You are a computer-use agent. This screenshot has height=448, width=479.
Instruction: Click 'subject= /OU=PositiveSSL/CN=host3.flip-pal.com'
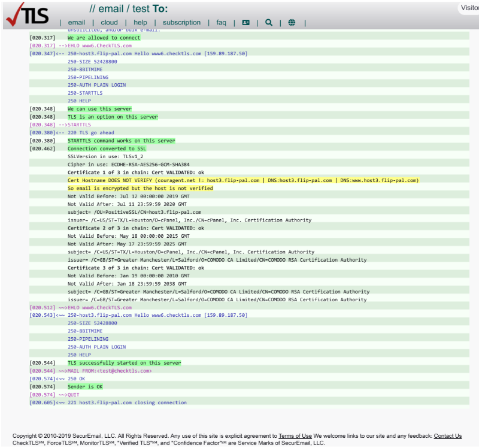coord(134,212)
